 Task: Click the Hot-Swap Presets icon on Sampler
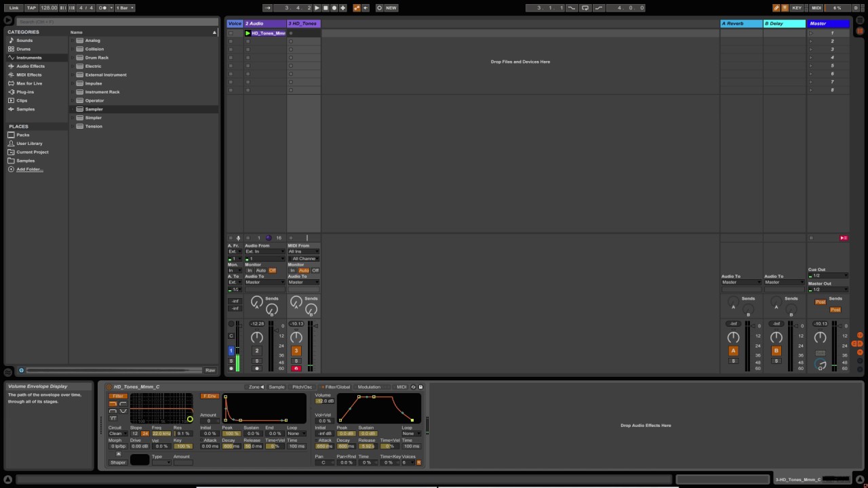(414, 387)
